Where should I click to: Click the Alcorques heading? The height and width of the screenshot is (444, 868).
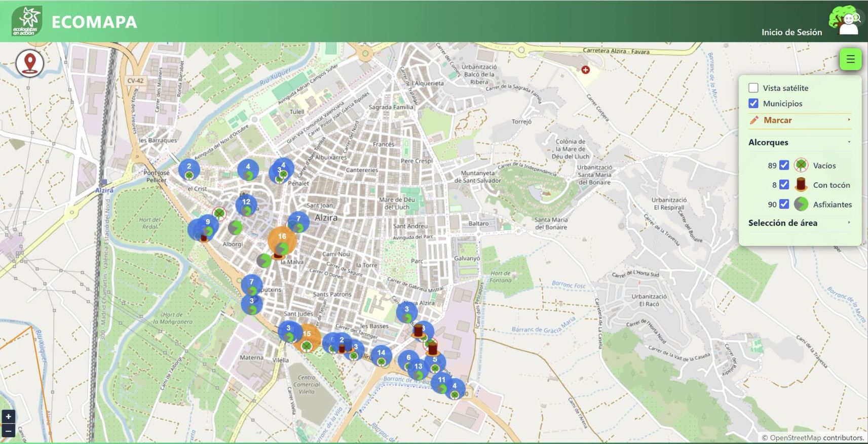point(768,142)
